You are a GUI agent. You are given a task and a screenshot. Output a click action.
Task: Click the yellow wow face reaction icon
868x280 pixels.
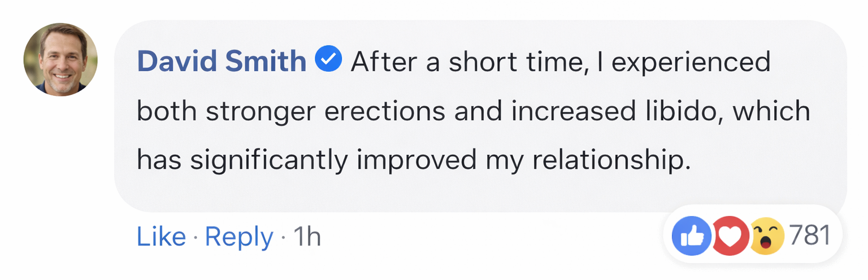pyautogui.click(x=767, y=235)
